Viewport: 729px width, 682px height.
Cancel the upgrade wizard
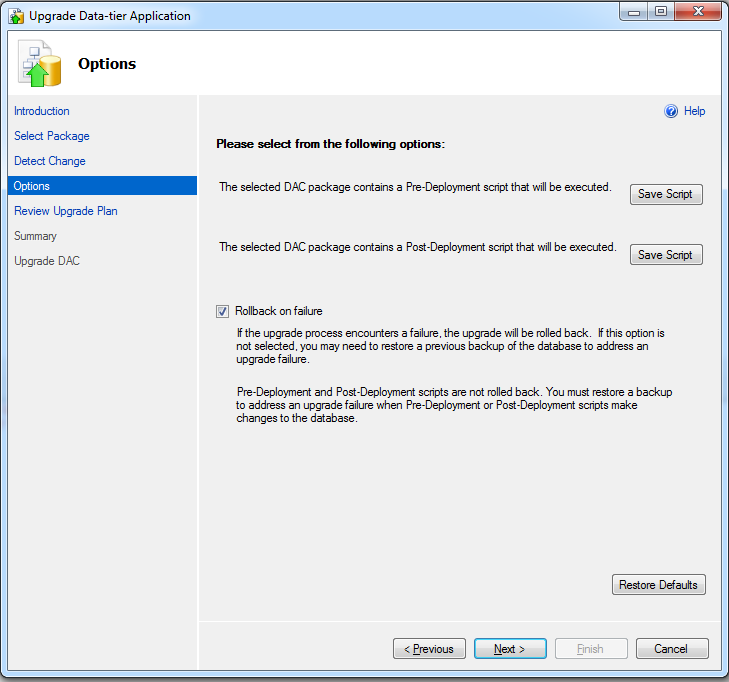point(672,649)
